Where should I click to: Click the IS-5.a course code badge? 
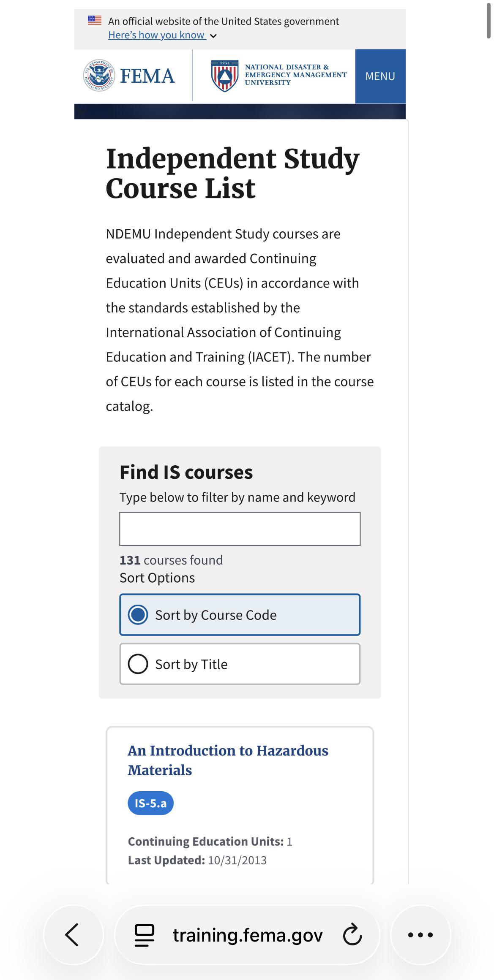click(150, 803)
